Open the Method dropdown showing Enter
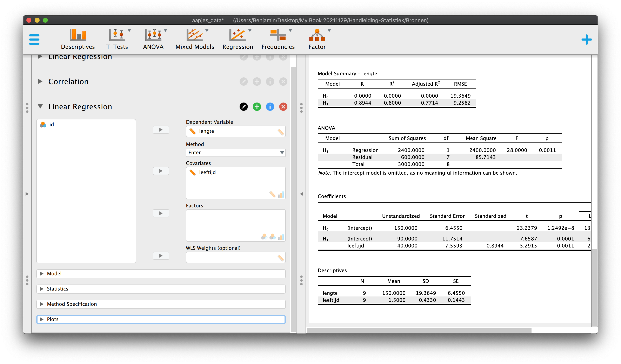Viewport: 621px width, 364px height. coord(236,153)
